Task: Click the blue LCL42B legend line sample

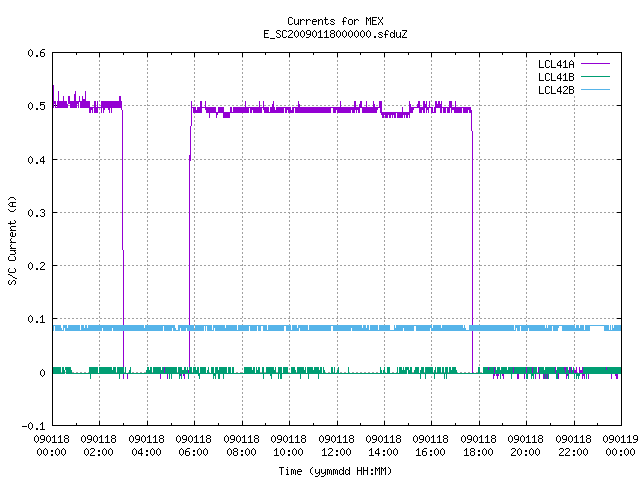Action: pos(595,89)
